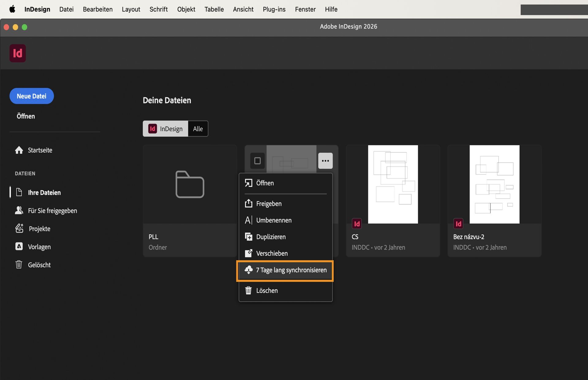
Task: Open the Vorlagen templates section
Action: coord(19,247)
